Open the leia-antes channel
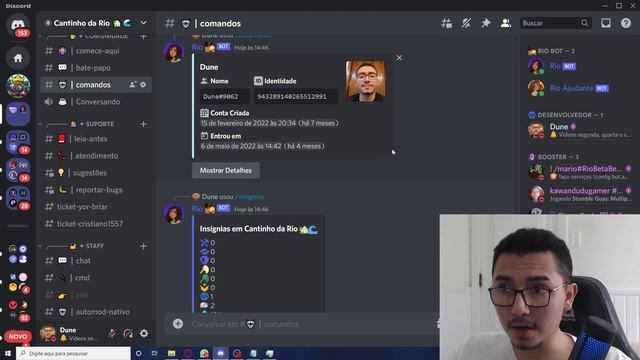 pos(96,139)
